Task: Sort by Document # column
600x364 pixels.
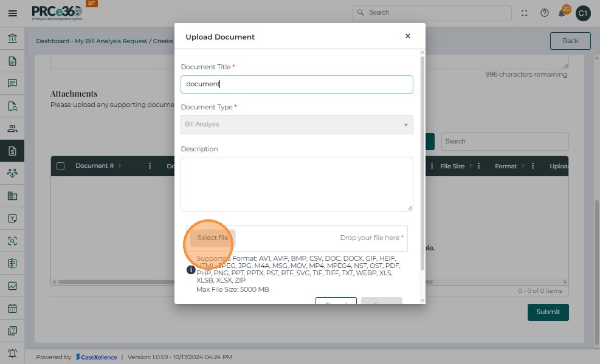Action: pos(94,165)
